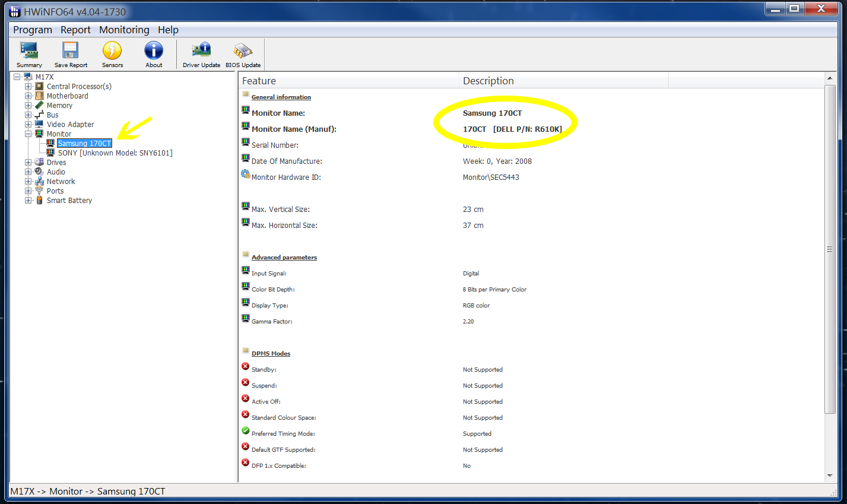The height and width of the screenshot is (504, 847).
Task: Select the Samsung 170CT monitor entry
Action: click(x=84, y=143)
